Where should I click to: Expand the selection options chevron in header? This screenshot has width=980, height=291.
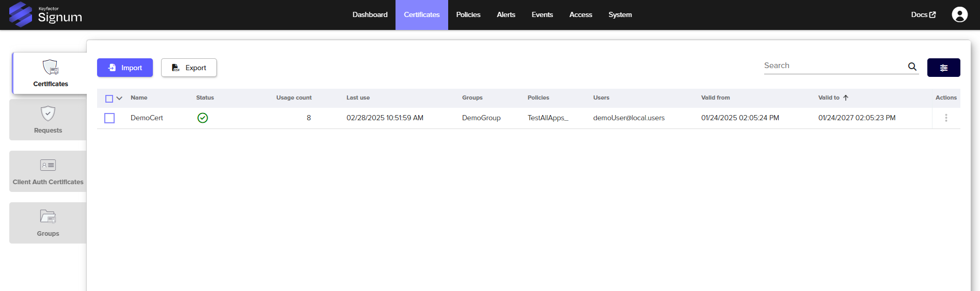[x=119, y=98]
